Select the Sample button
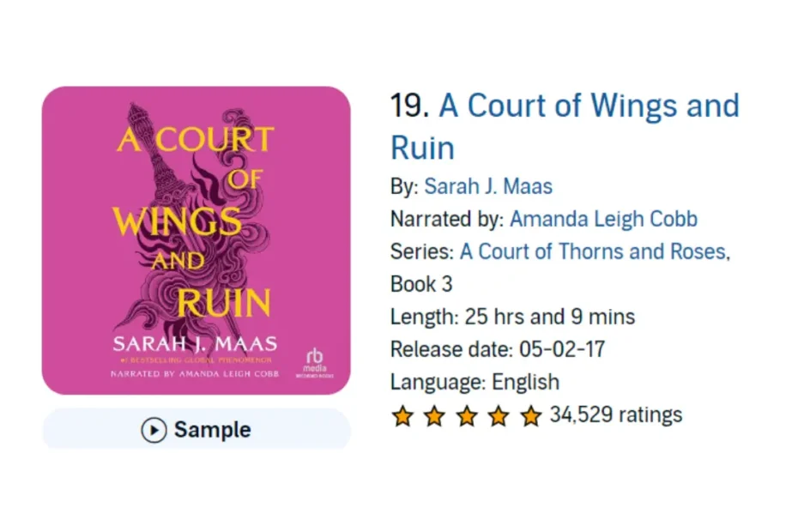Viewport: 798px width, 532px height. tap(196, 431)
